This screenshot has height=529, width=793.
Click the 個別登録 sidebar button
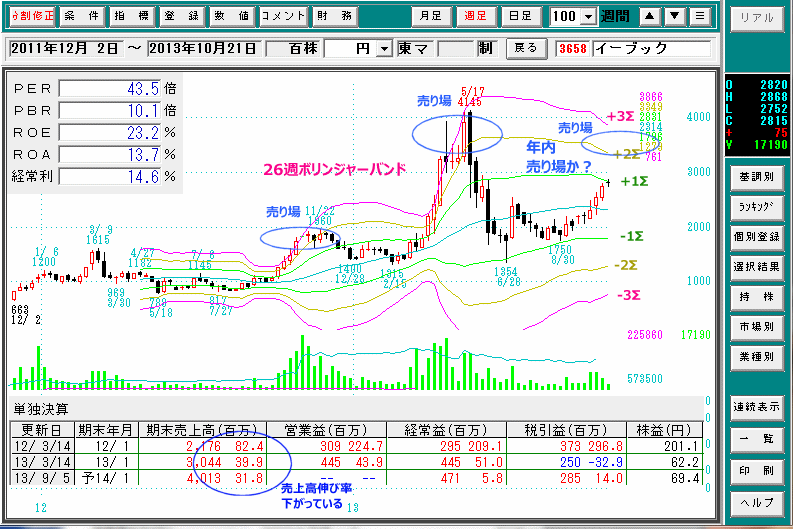tap(757, 237)
